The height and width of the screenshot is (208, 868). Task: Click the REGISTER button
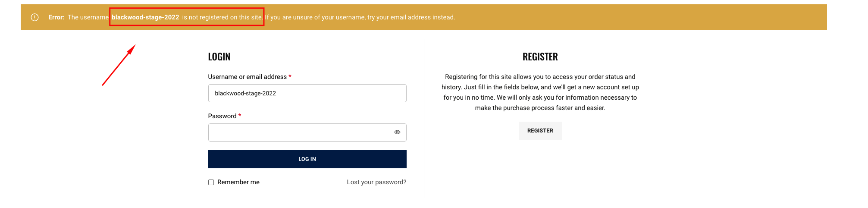(x=540, y=131)
